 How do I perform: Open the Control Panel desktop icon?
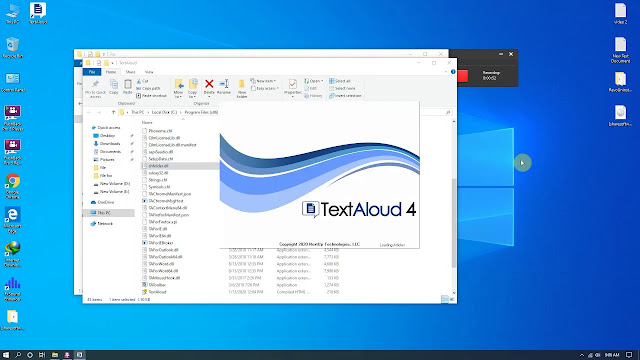click(13, 82)
